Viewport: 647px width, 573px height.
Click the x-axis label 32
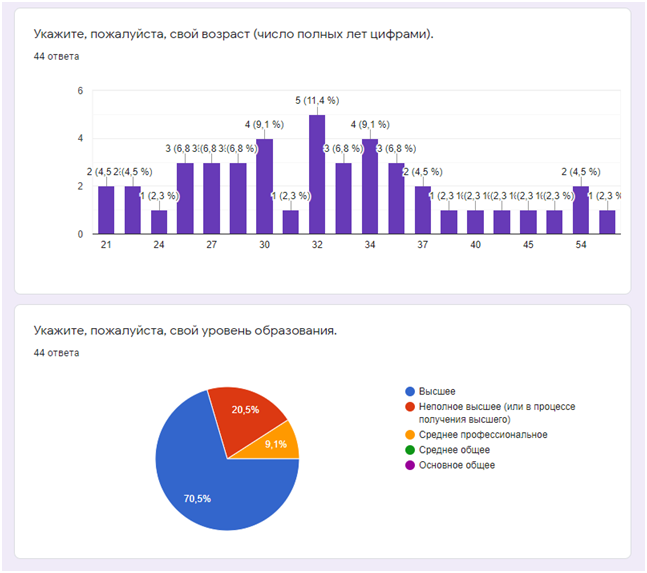[x=317, y=245]
